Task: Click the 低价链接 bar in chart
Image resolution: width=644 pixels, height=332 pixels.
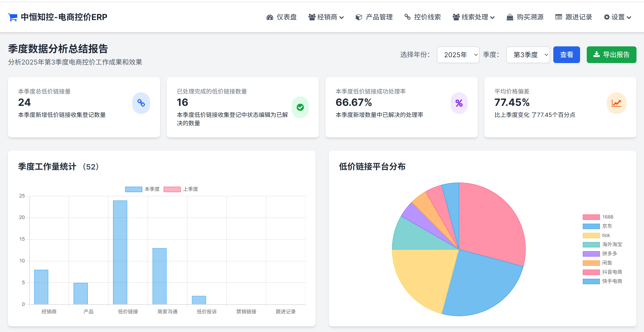Action: click(120, 252)
